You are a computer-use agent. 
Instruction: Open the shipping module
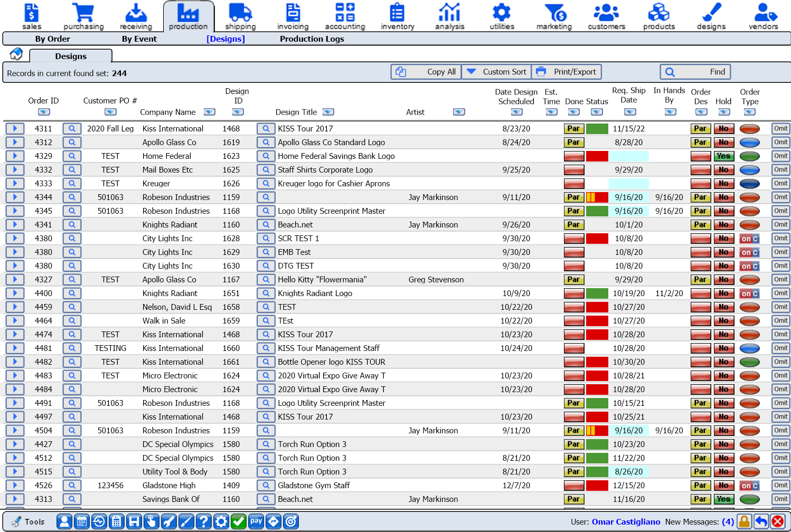click(x=240, y=16)
